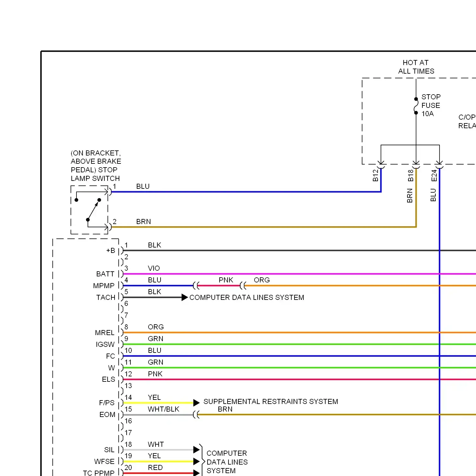Click the TC PPMP terminal label

click(x=98, y=473)
